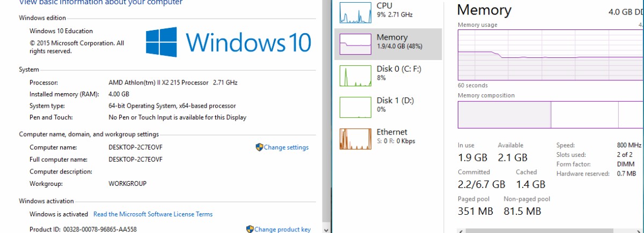Screen dimensions: 644x233
Task: Click the Disk 1 (D:) graph thumbnail
Action: point(355,107)
